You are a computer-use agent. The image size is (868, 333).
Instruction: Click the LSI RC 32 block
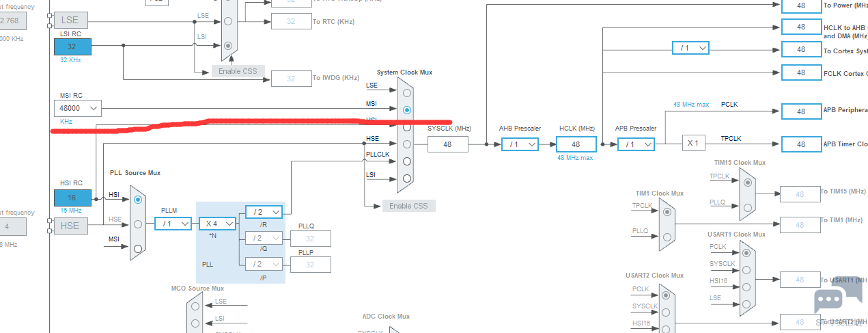(x=72, y=46)
